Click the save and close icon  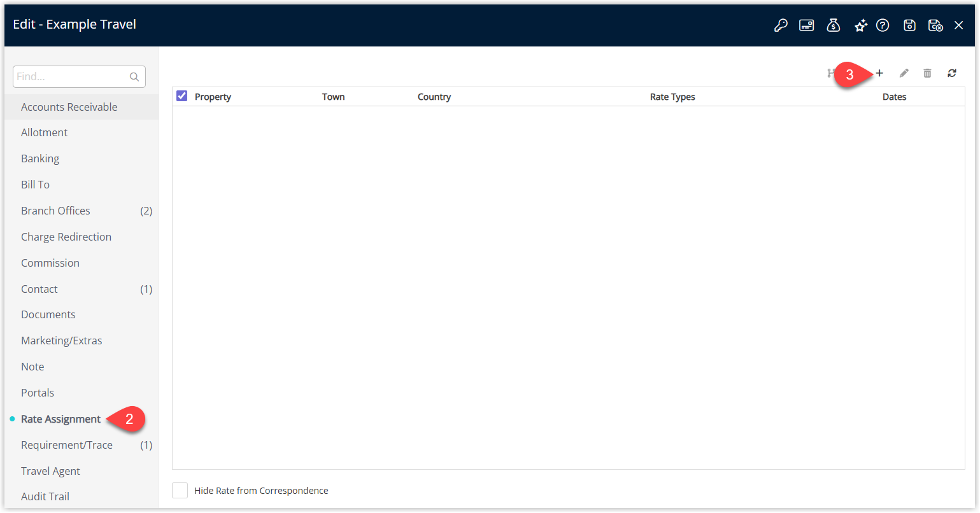pyautogui.click(x=935, y=25)
